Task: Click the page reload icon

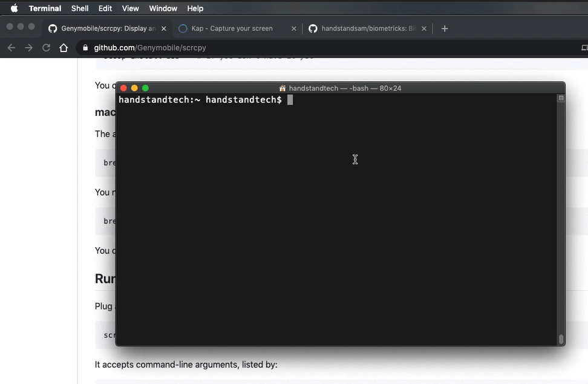Action: coord(46,47)
